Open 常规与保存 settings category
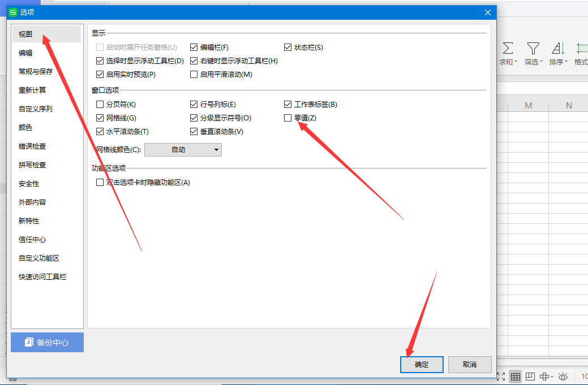 pyautogui.click(x=35, y=72)
